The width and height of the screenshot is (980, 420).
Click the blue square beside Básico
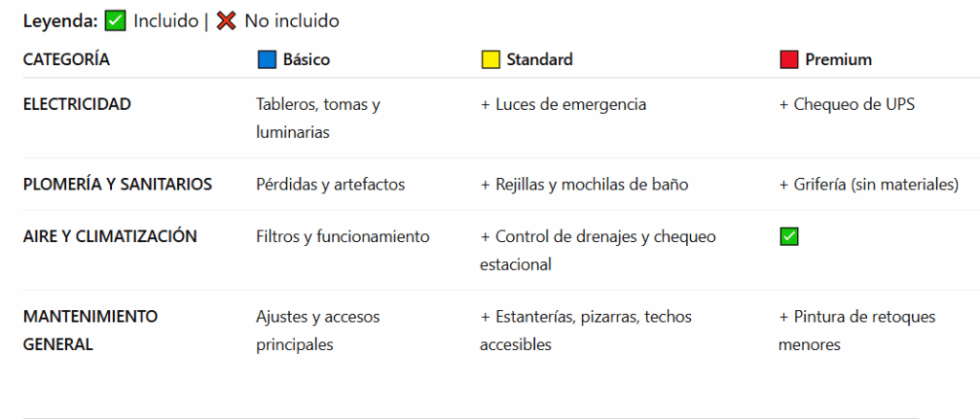pyautogui.click(x=267, y=59)
